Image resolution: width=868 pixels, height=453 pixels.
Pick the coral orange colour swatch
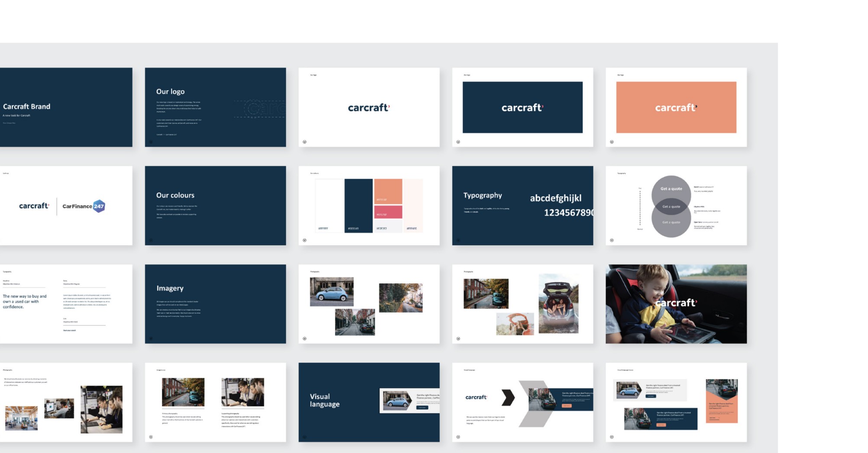click(388, 191)
